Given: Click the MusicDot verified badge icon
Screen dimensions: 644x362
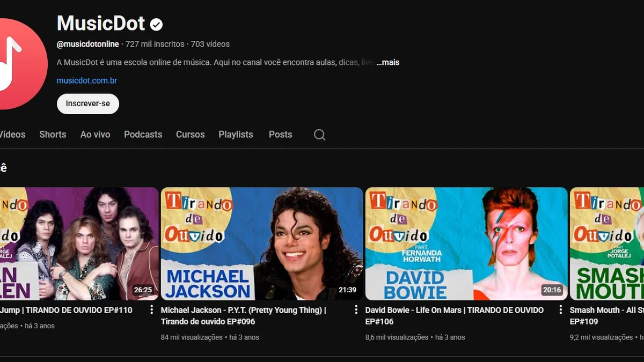Looking at the screenshot, I should coord(156,24).
